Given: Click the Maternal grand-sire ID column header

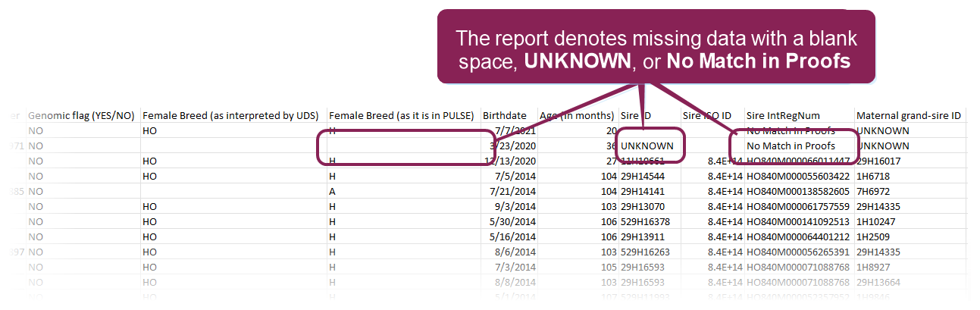Looking at the screenshot, I should click(x=908, y=116).
